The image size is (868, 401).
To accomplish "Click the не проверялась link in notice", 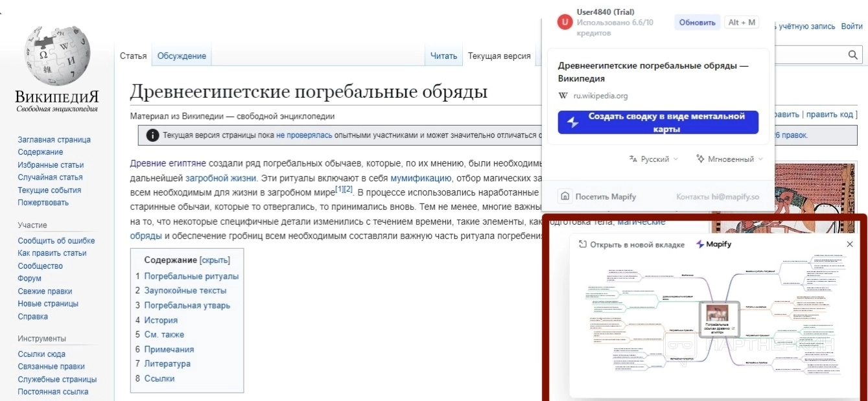I will pos(304,135).
